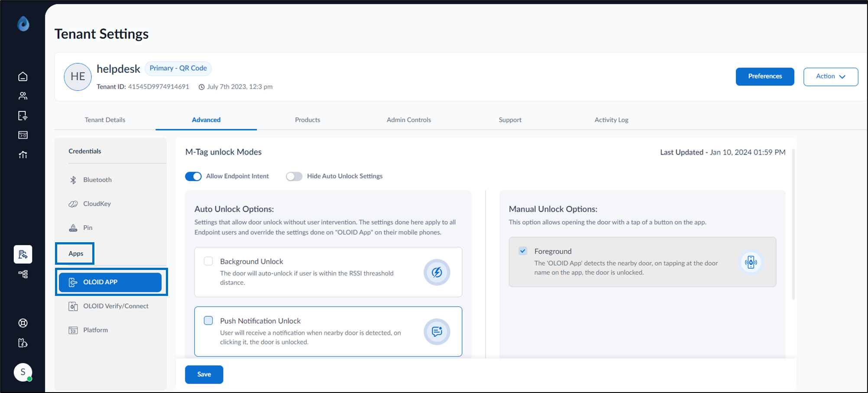
Task: Open the Home icon in sidebar
Action: pos(23,77)
